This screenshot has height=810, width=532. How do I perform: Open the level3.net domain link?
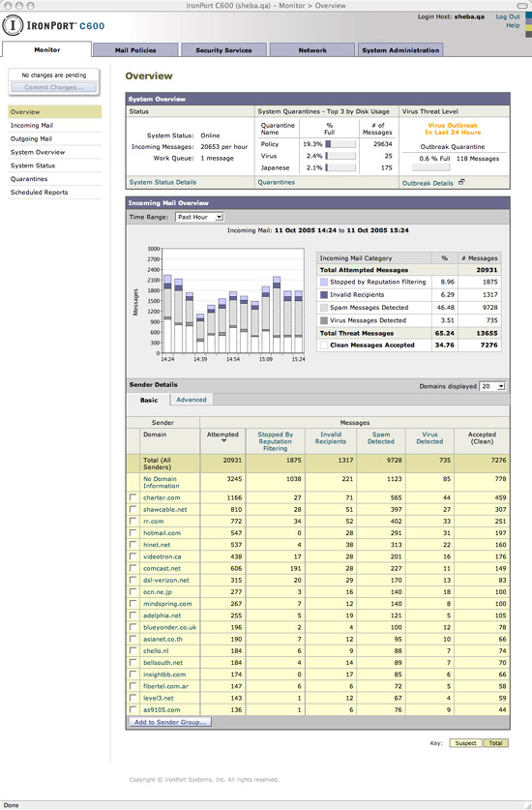159,698
